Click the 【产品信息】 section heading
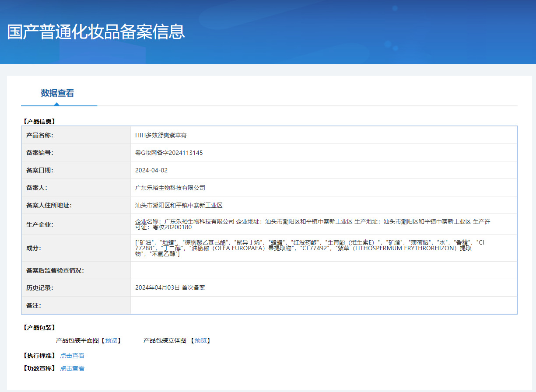This screenshot has width=536, height=392. 39,122
